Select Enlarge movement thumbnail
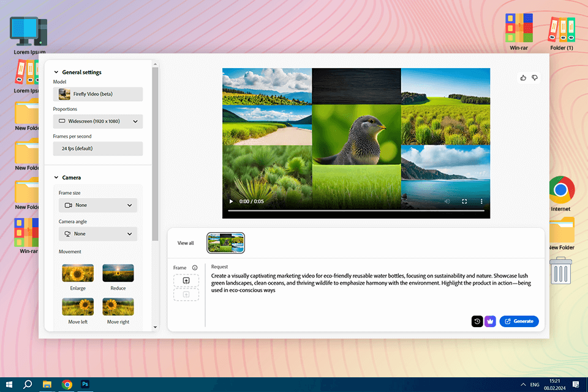588x392 pixels. pyautogui.click(x=78, y=273)
